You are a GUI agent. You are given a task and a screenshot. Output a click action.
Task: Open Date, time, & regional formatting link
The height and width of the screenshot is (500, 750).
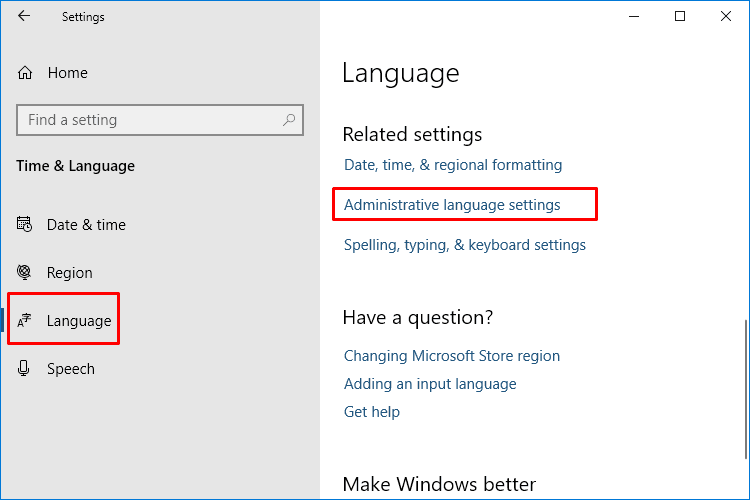point(453,165)
